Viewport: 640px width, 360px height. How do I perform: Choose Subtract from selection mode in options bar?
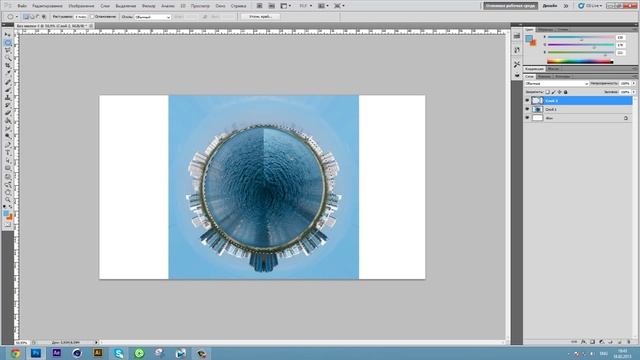click(38, 17)
